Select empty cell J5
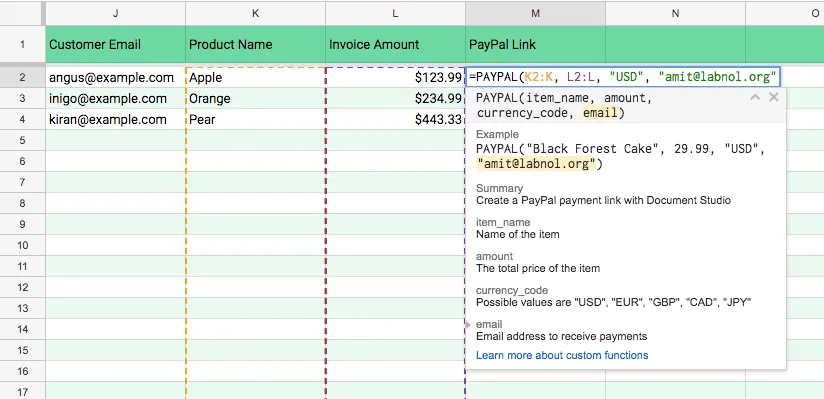824x399 pixels. (x=116, y=140)
